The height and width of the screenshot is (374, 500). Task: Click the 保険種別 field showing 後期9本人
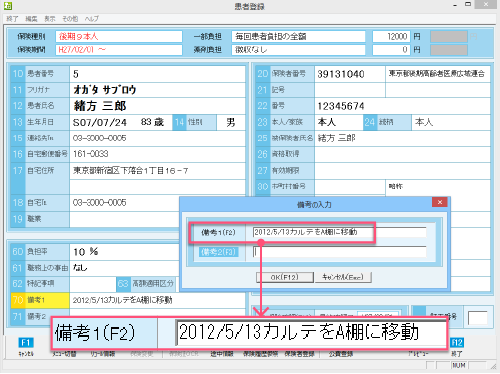(119, 36)
